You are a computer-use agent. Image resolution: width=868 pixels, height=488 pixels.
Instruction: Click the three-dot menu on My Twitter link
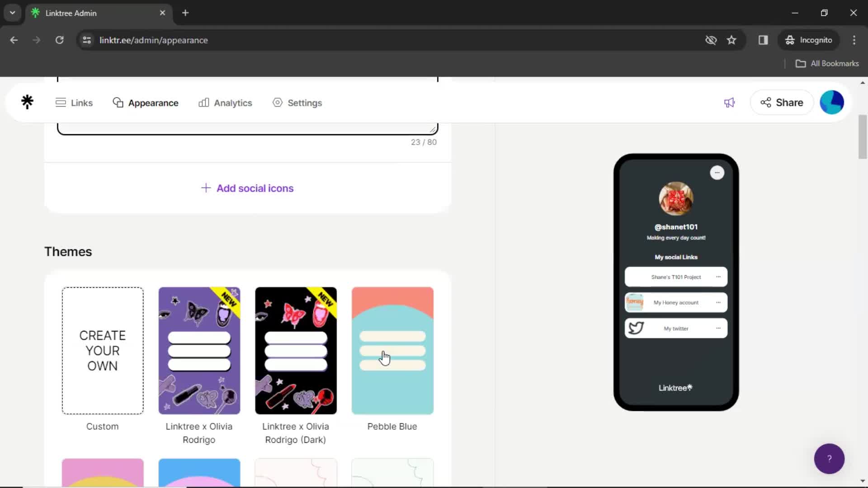[718, 328]
